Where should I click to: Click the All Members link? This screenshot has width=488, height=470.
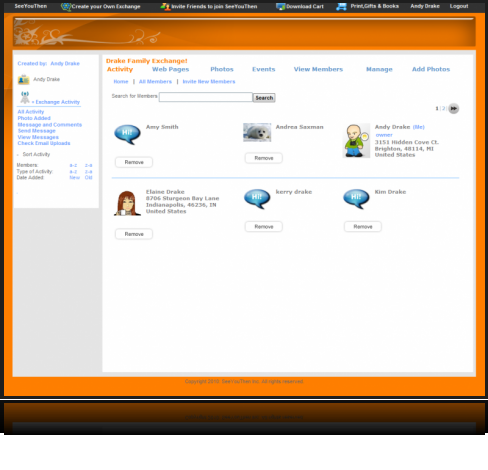pos(155,82)
